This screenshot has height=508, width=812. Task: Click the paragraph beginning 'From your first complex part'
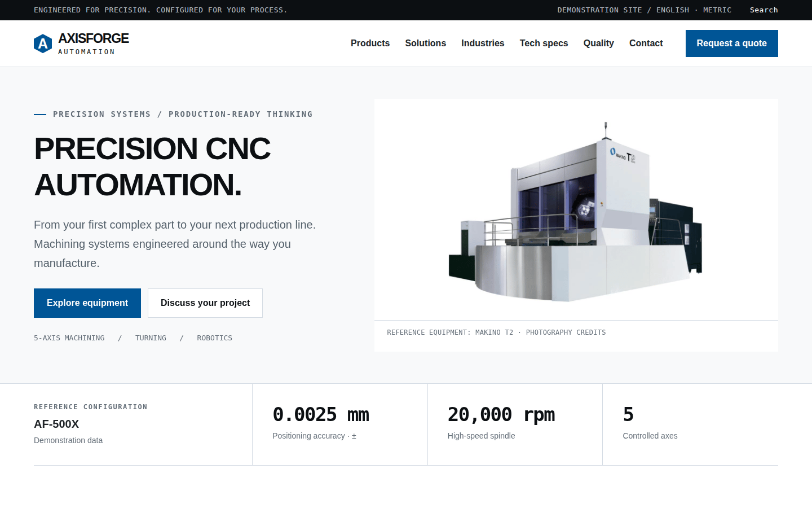click(x=175, y=244)
